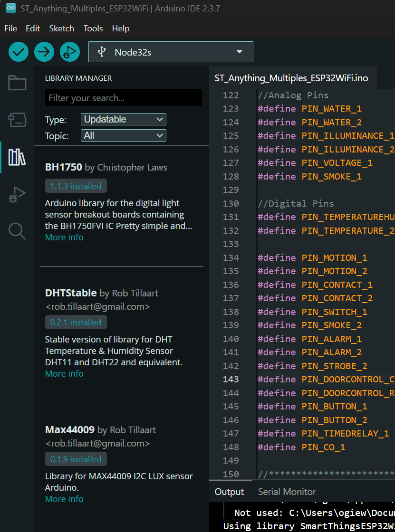Open the Tools menu

click(x=93, y=28)
